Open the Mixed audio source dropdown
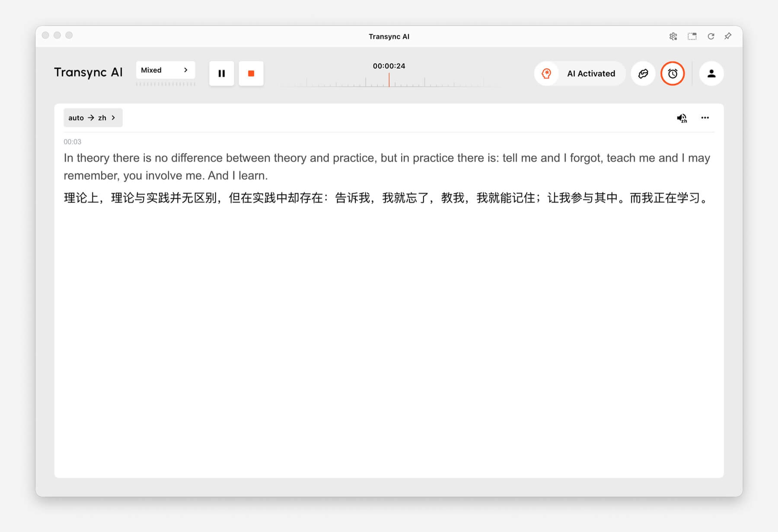Viewport: 778px width, 532px height. pos(166,70)
